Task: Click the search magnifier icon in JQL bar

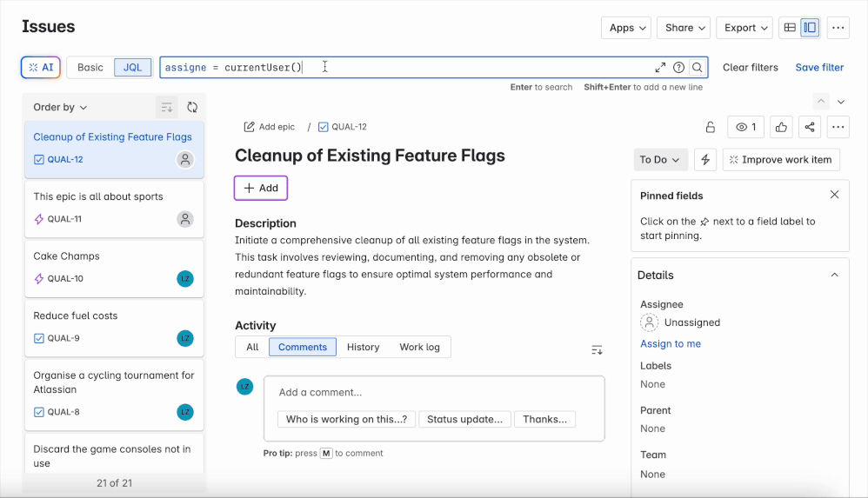Action: point(697,67)
